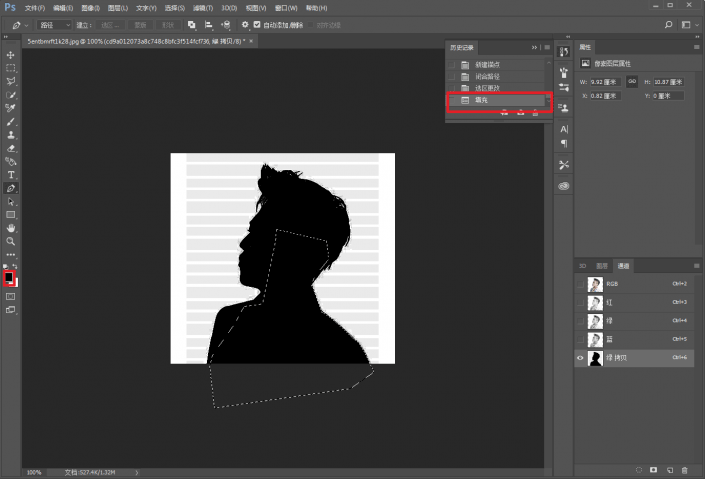Open History panel flyout menu
The height and width of the screenshot is (479, 705).
(x=547, y=47)
